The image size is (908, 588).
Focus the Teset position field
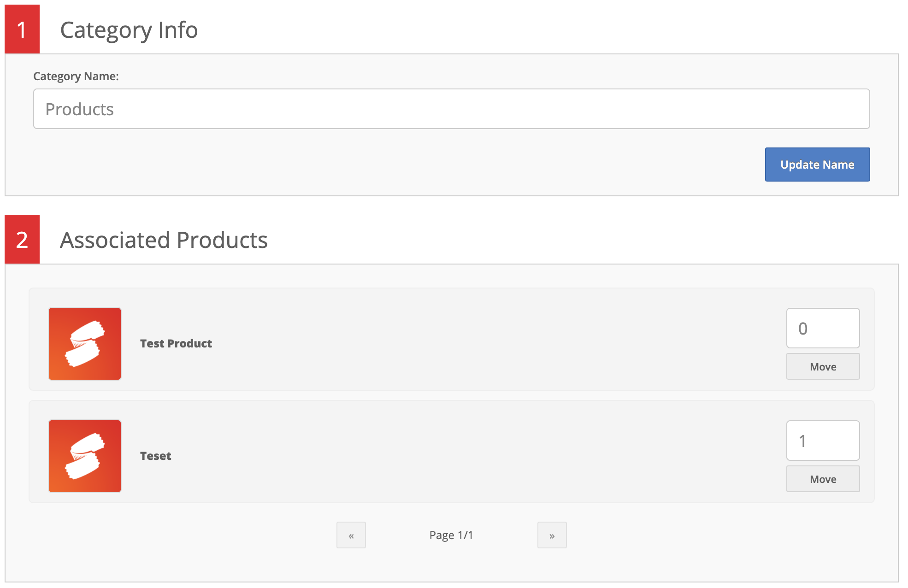point(823,441)
